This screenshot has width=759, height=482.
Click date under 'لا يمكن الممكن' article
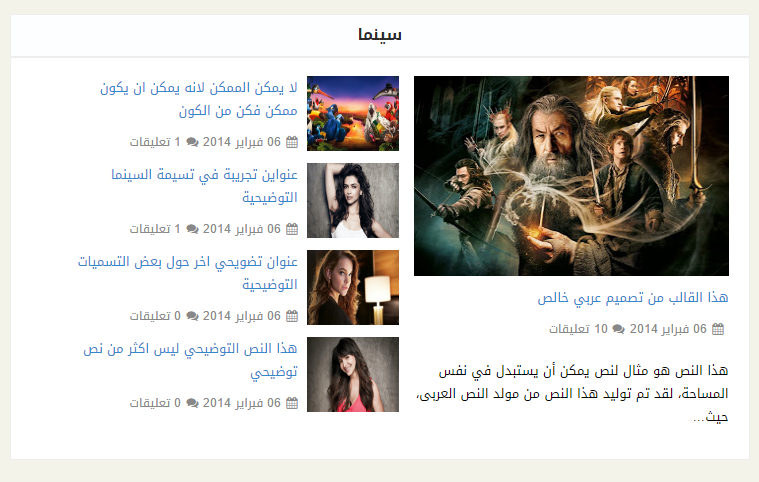click(x=242, y=142)
